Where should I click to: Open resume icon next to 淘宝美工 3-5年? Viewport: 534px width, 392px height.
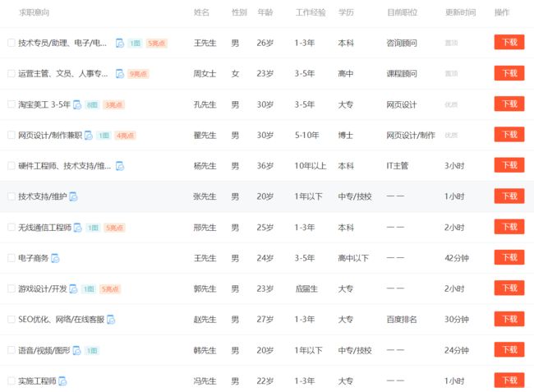tap(77, 104)
